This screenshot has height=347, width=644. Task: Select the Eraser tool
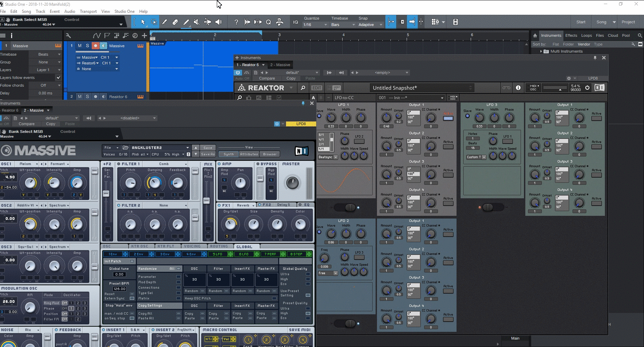tap(175, 22)
